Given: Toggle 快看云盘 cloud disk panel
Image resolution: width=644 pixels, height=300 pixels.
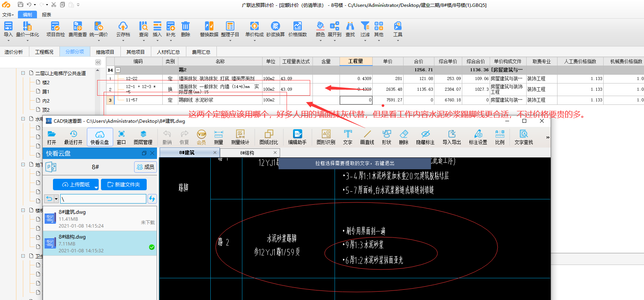Looking at the screenshot, I should coord(100,138).
